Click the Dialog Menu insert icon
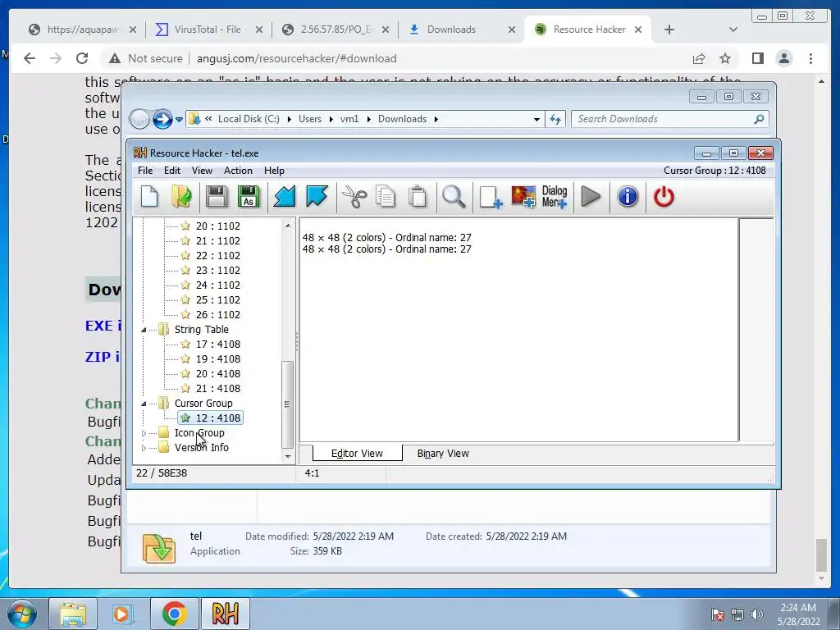 (x=555, y=197)
